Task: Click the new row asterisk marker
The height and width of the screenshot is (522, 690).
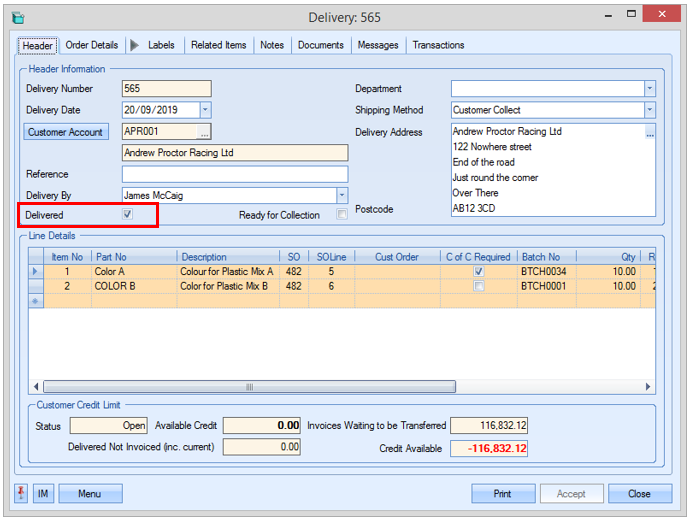Action: coord(37,301)
